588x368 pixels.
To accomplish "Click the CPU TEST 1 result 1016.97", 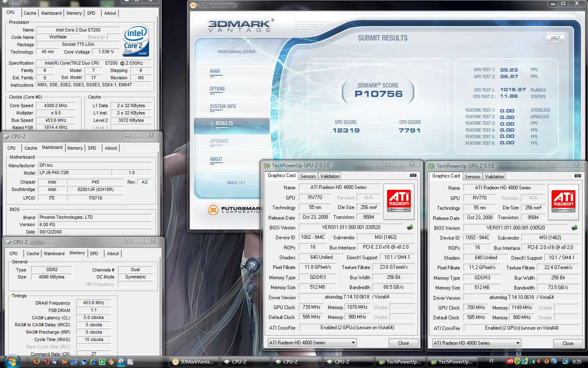I will pos(513,90).
